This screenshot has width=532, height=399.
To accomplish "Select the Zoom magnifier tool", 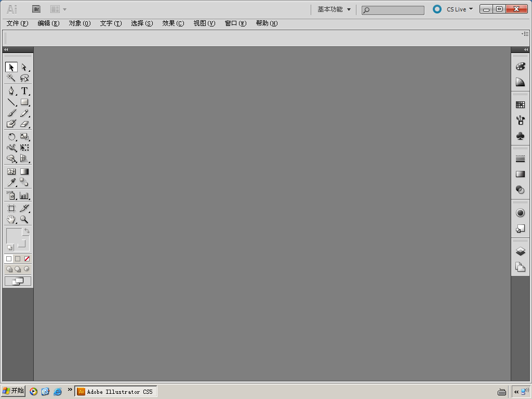I will (x=24, y=220).
